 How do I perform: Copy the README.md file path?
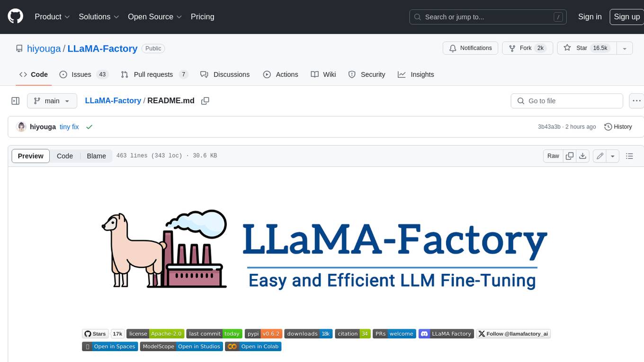click(x=205, y=101)
